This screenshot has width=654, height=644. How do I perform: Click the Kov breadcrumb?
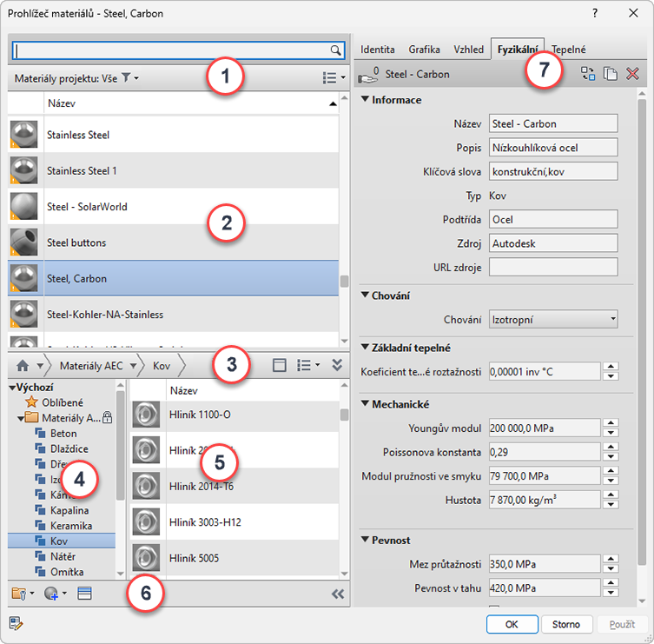pyautogui.click(x=162, y=366)
